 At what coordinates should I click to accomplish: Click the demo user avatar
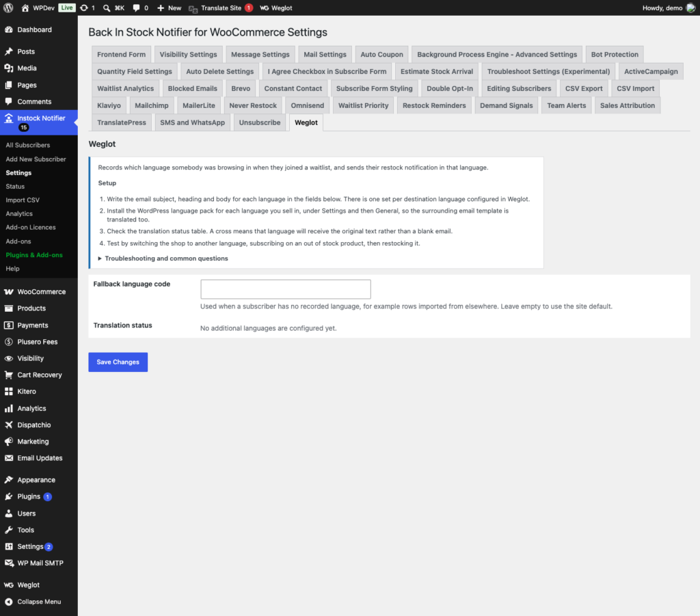(690, 8)
